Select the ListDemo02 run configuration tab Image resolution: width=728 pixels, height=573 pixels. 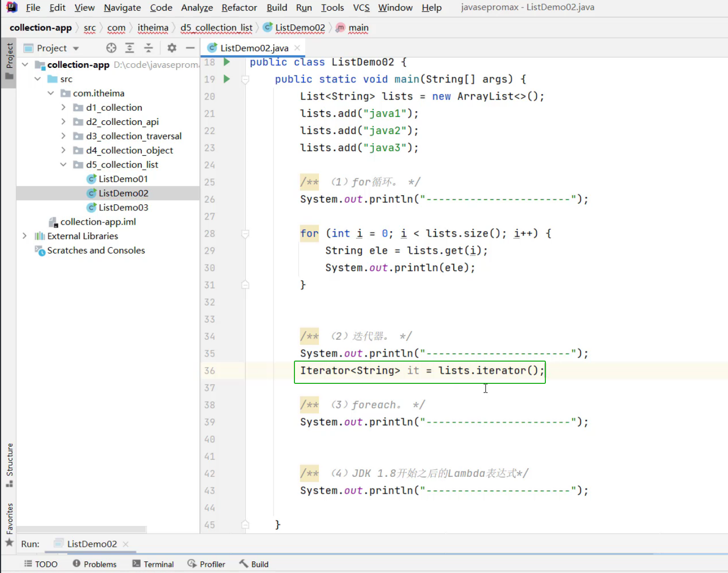pyautogui.click(x=92, y=544)
